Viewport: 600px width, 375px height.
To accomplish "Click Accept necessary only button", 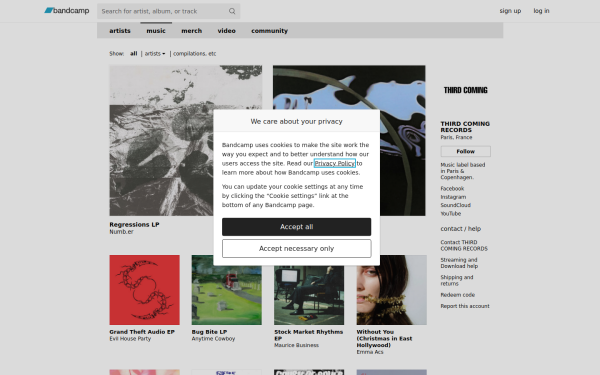I will pos(297,248).
